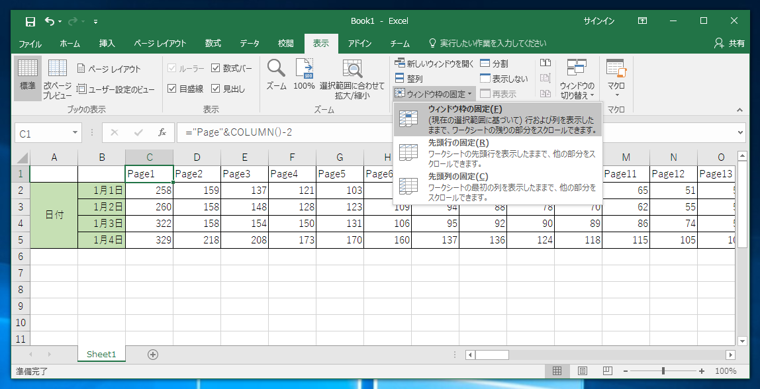Click the Page5 header cell

340,174
